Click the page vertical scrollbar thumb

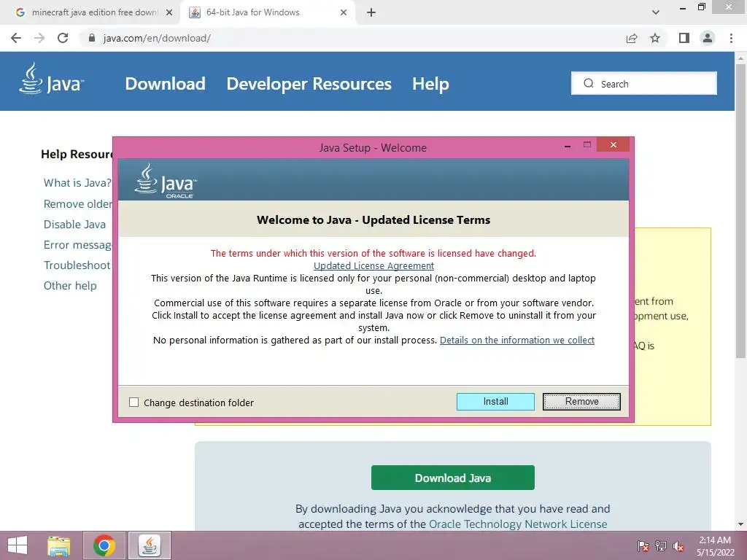[740, 209]
